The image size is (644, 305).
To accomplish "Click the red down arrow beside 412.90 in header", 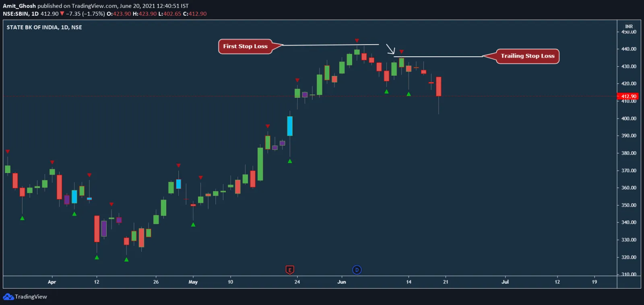I will (62, 14).
